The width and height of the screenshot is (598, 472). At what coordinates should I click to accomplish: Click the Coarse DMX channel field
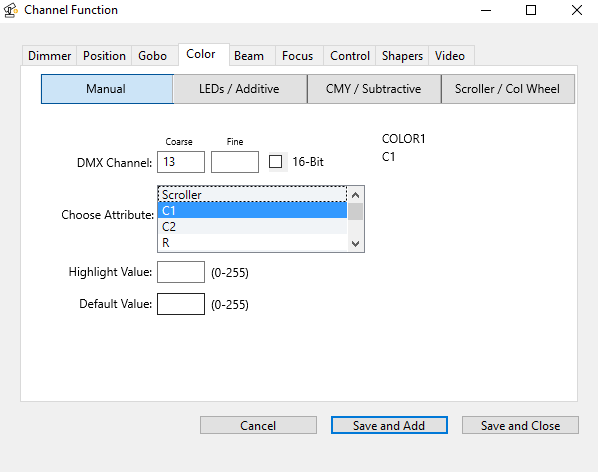click(181, 162)
